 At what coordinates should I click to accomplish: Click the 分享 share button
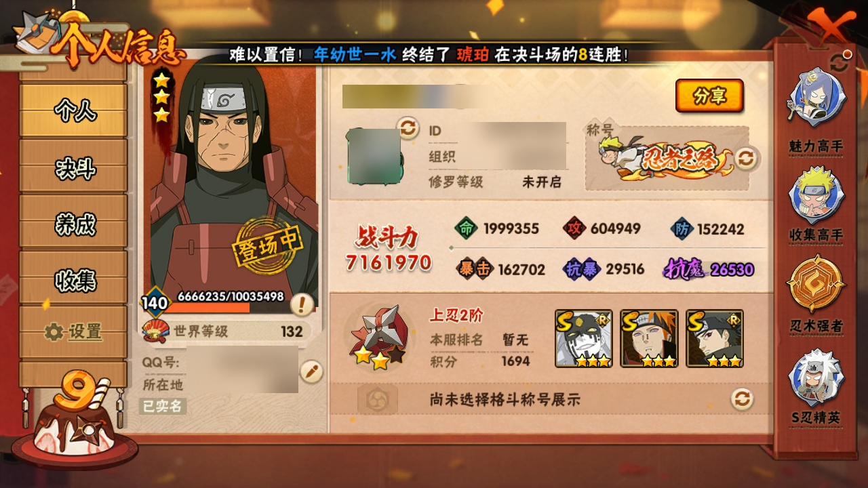click(709, 96)
